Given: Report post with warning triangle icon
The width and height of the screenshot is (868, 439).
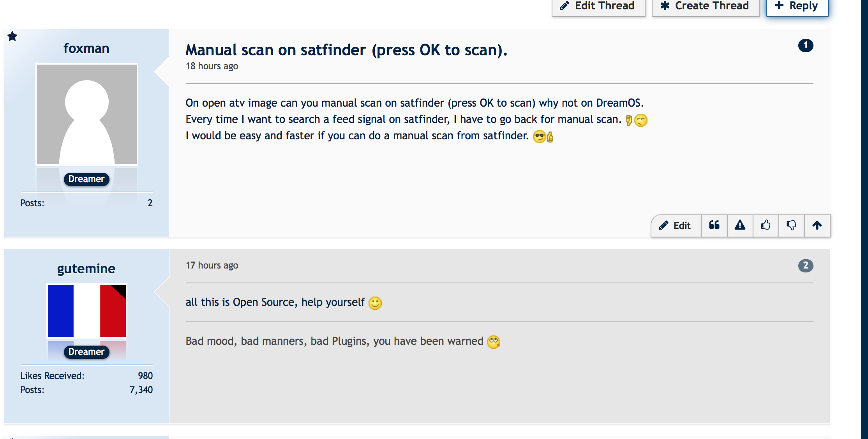Looking at the screenshot, I should click(740, 225).
